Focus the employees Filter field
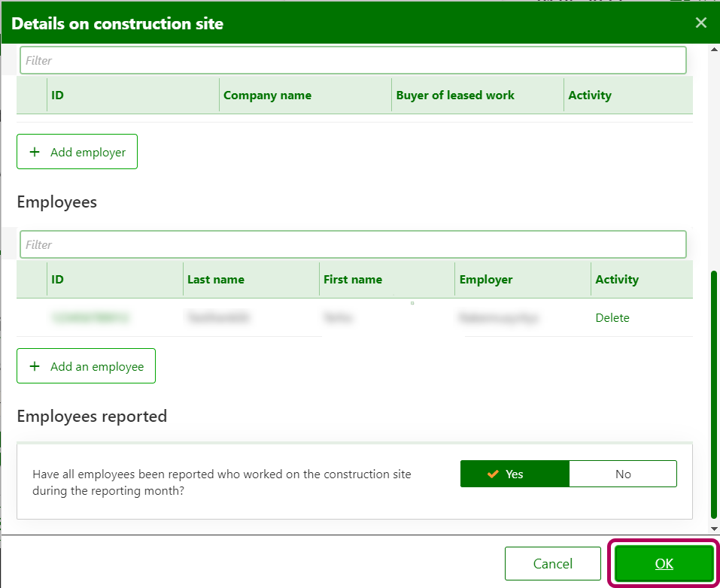 pos(352,244)
